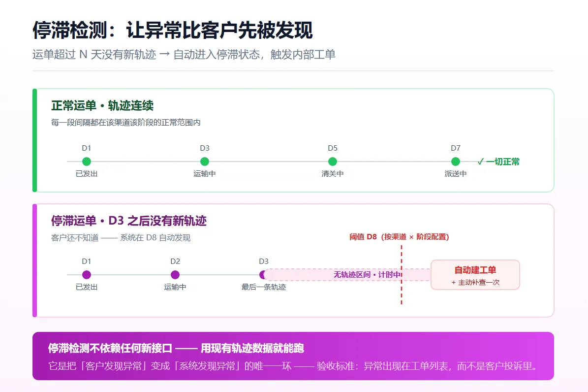Click 已发出 in the 正常运单 card
This screenshot has height=392, width=588.
[x=87, y=174]
